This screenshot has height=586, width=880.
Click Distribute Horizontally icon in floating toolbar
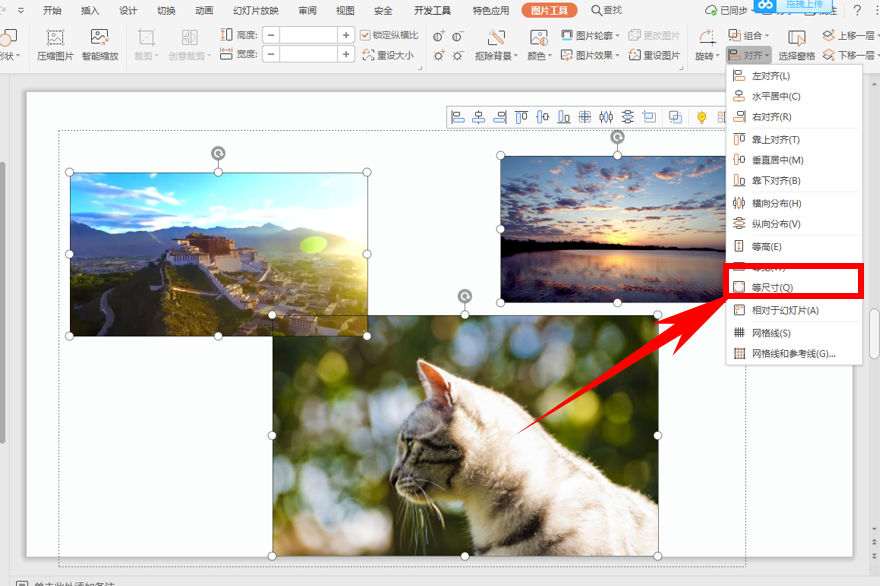(606, 117)
